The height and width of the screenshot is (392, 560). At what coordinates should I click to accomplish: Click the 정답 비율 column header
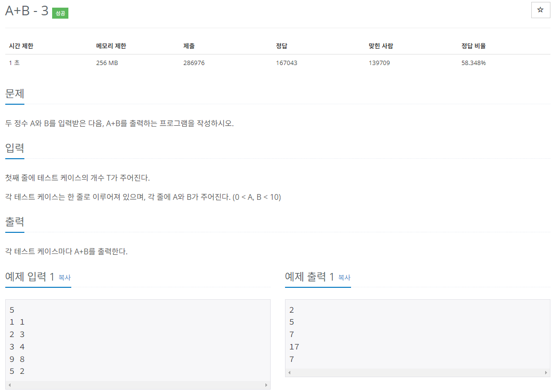pos(473,46)
